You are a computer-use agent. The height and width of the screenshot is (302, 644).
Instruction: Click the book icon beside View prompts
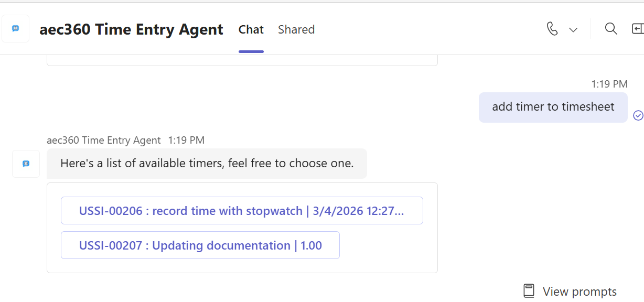(x=529, y=291)
